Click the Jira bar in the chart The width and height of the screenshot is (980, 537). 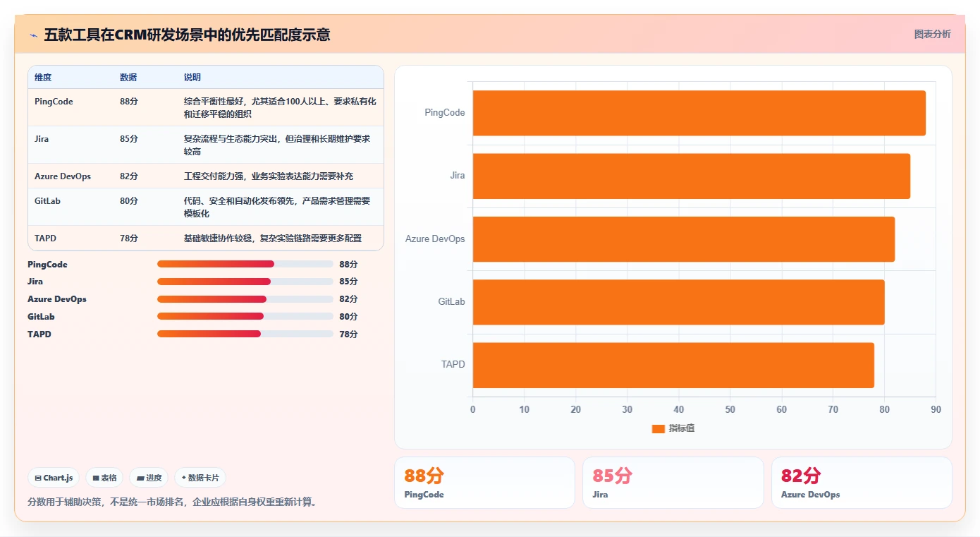click(691, 176)
